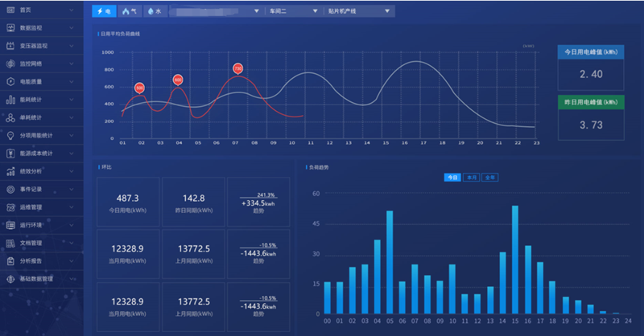Click the 数据监控 monitor icon
Viewport: 644px width, 336px height.
10,27
